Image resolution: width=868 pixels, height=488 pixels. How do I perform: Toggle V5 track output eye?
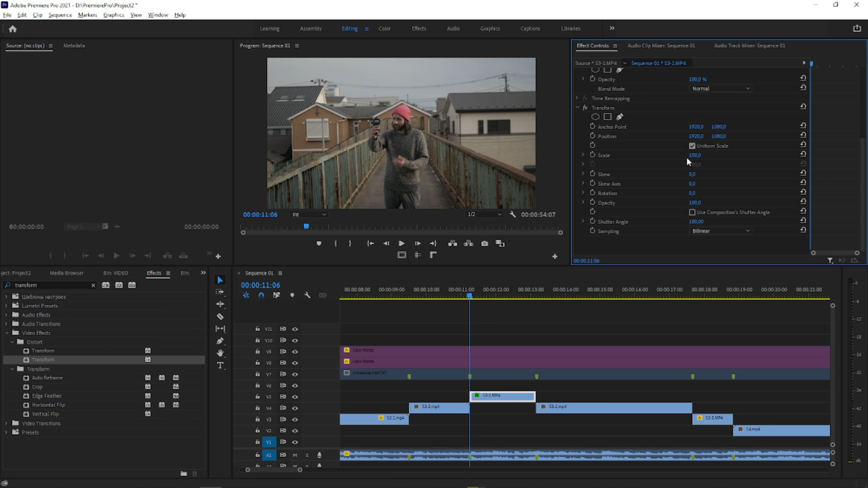tap(295, 397)
